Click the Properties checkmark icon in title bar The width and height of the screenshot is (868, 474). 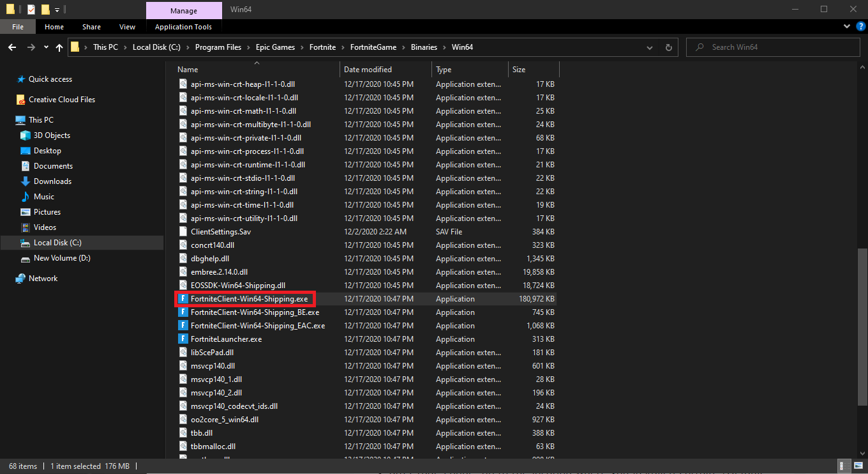tap(31, 9)
